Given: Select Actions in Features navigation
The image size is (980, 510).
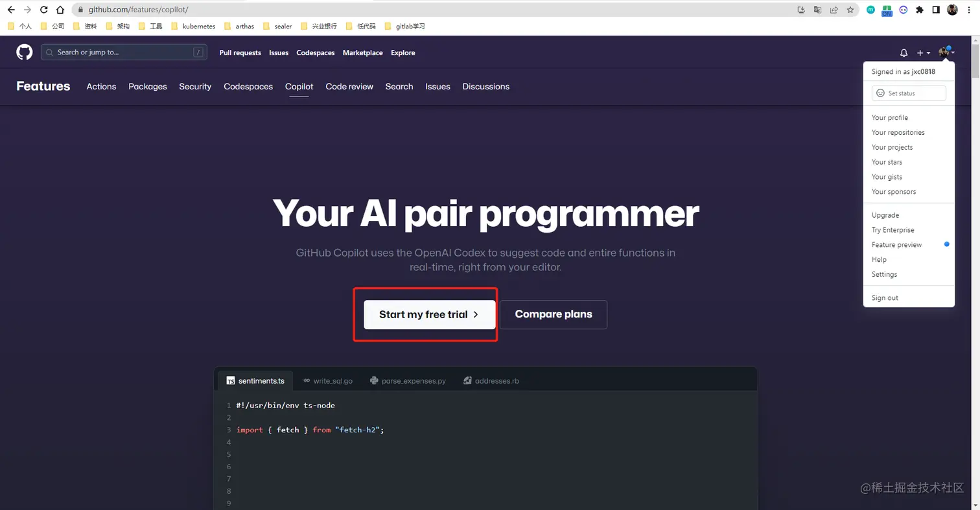Looking at the screenshot, I should pyautogui.click(x=101, y=86).
